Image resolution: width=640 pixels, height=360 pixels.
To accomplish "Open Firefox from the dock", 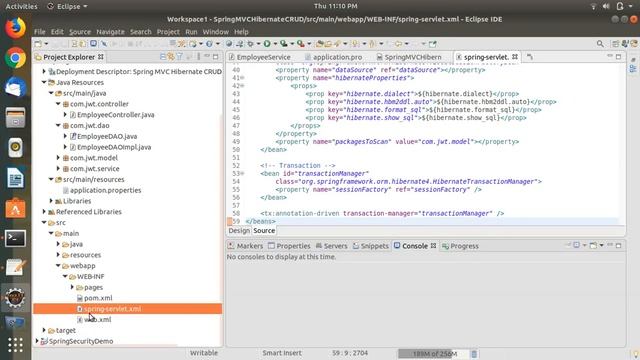I will tap(16, 28).
